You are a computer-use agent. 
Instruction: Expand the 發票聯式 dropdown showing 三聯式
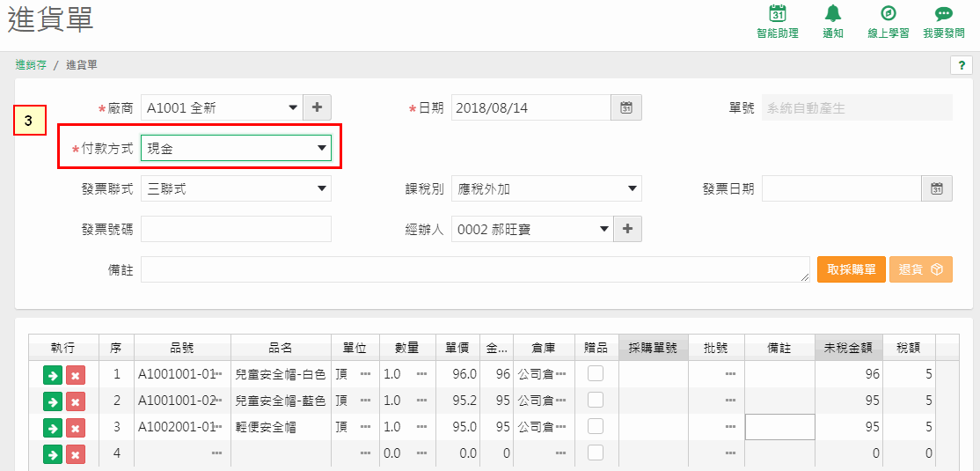click(321, 188)
